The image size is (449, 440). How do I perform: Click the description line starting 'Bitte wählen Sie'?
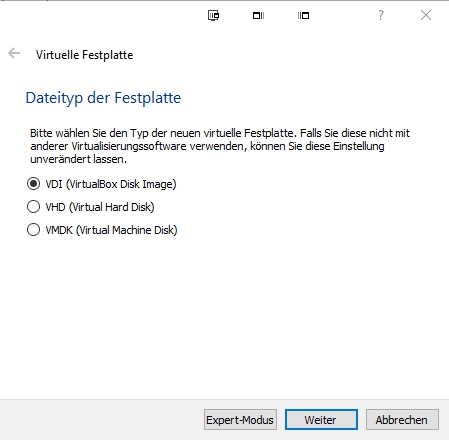(x=220, y=133)
